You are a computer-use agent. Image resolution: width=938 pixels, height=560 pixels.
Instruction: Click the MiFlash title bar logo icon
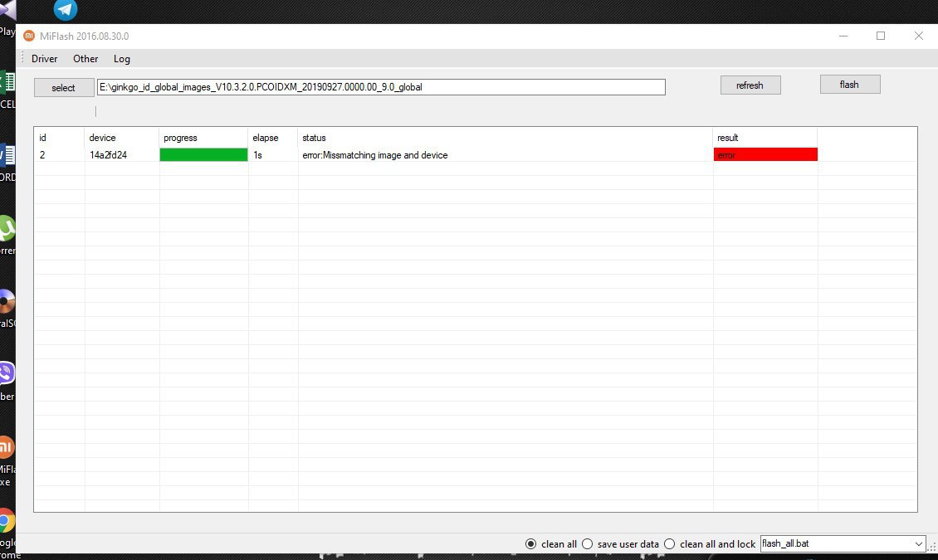[29, 36]
